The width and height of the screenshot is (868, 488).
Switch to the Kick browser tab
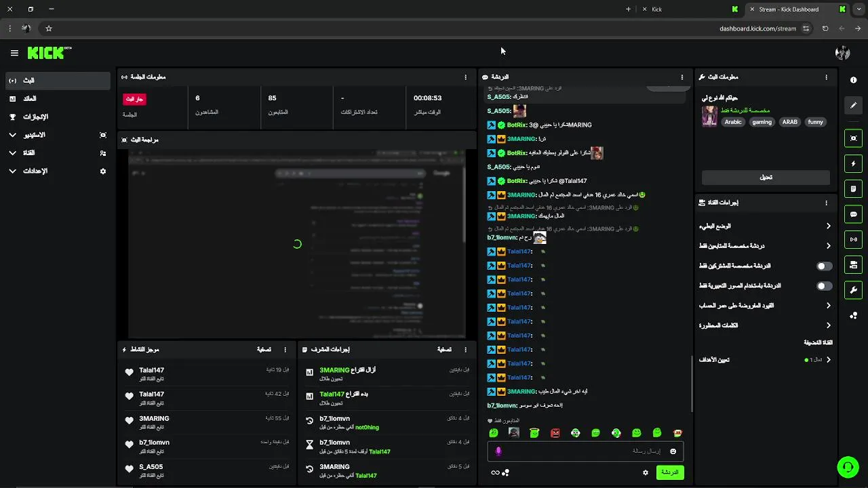tap(688, 9)
